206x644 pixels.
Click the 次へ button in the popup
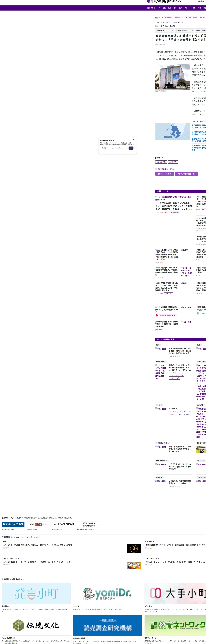tap(131, 148)
